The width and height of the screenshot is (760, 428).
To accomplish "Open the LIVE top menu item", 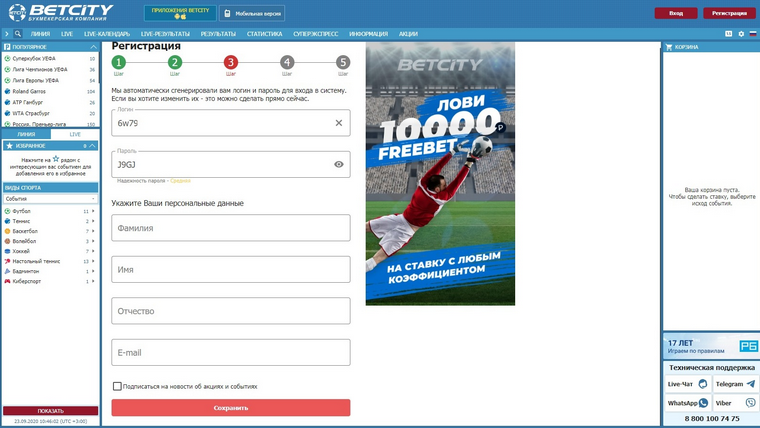I will pyautogui.click(x=67, y=34).
